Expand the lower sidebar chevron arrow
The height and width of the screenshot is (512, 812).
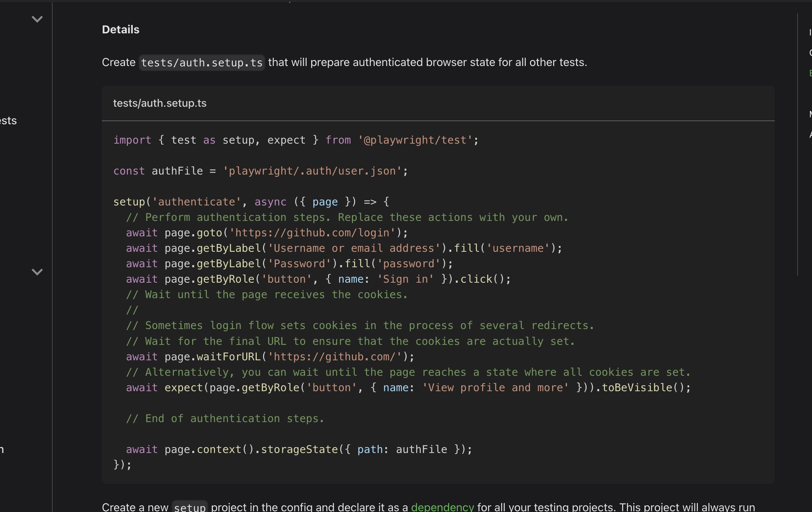(x=37, y=272)
